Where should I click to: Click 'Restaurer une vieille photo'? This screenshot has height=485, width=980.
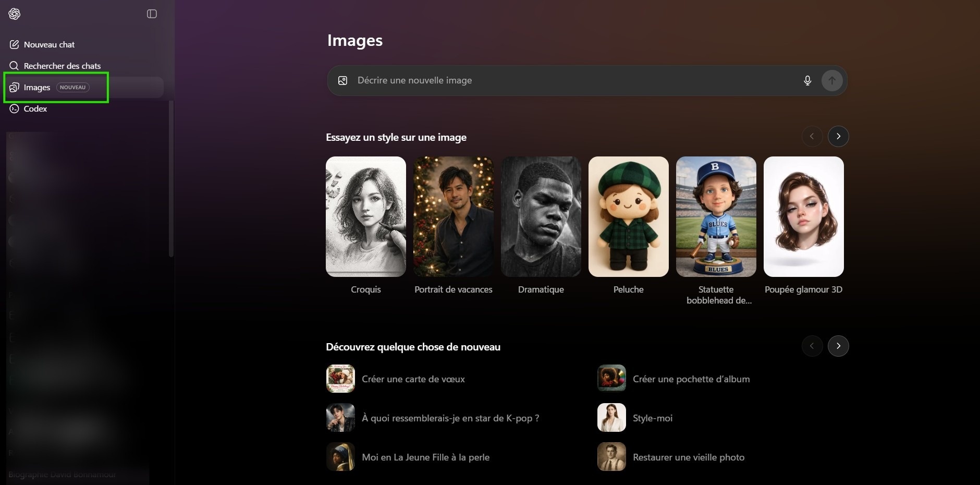click(x=688, y=457)
